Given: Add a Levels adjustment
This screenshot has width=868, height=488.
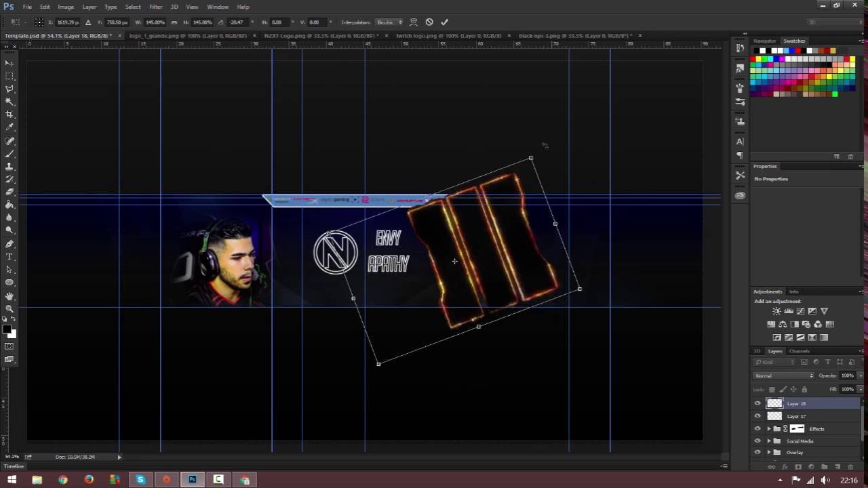Looking at the screenshot, I should tap(789, 311).
